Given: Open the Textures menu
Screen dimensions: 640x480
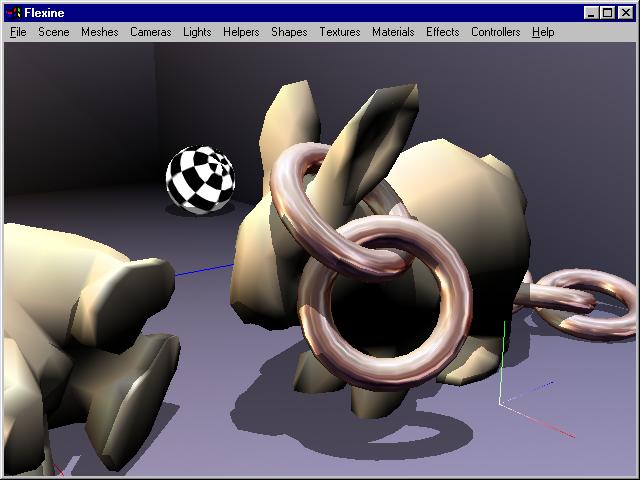Looking at the screenshot, I should click(340, 32).
